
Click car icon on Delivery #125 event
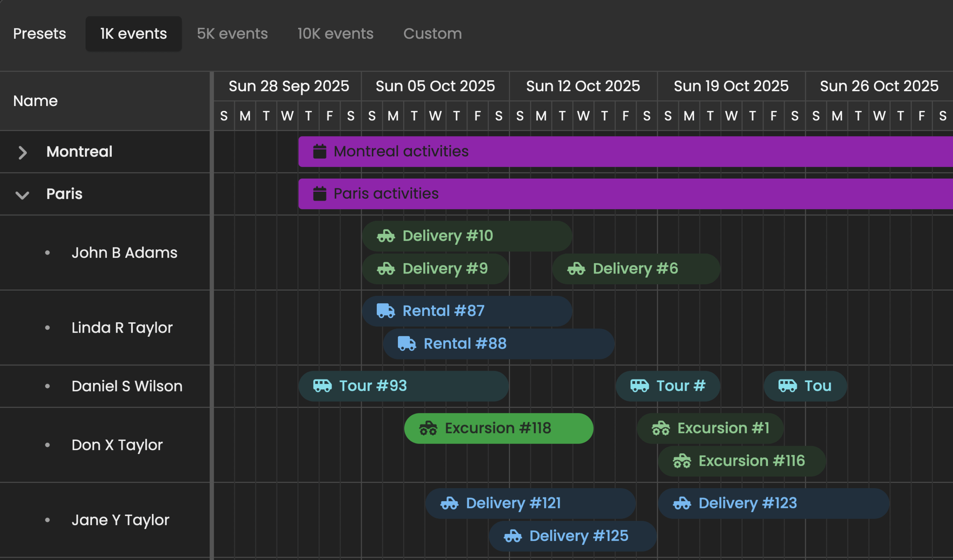pyautogui.click(x=513, y=536)
